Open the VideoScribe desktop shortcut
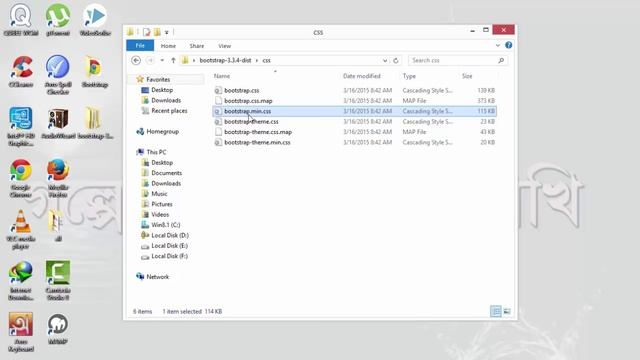This screenshot has width=640, height=360. tap(95, 20)
